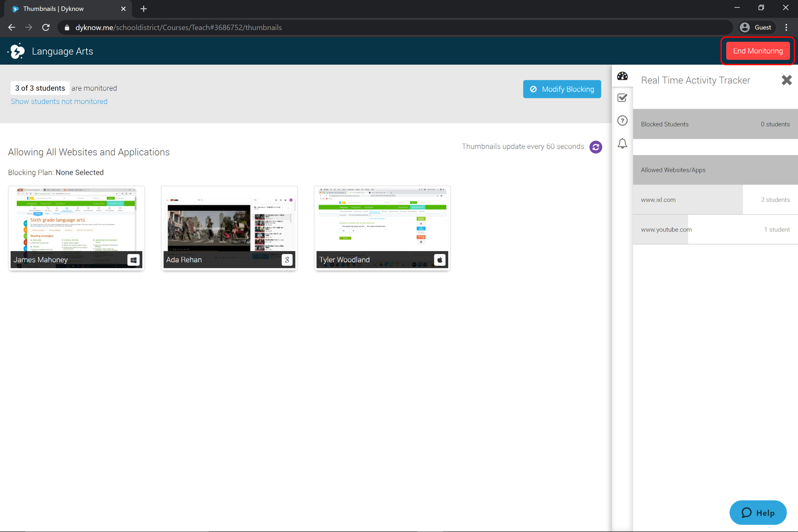Expand the Allowed Websites/Apps section
798x532 pixels.
click(715, 170)
